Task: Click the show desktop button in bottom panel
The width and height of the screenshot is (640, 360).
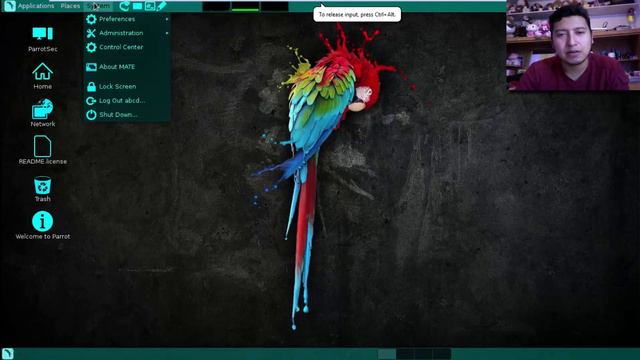Action: (8, 353)
